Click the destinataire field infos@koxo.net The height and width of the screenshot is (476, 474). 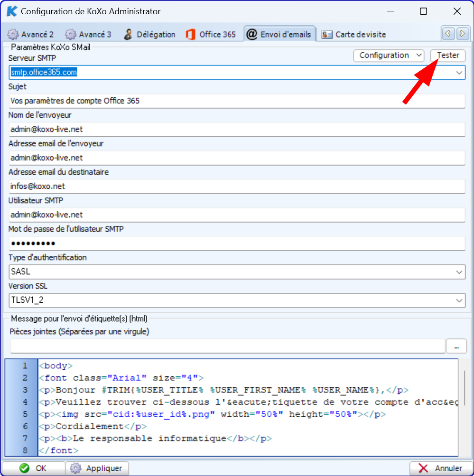click(x=237, y=187)
